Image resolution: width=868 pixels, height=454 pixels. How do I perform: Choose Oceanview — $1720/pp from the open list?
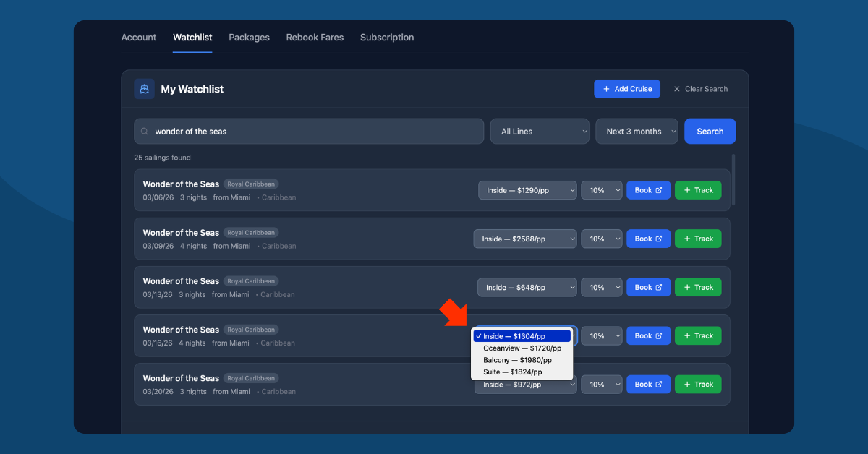pos(522,348)
